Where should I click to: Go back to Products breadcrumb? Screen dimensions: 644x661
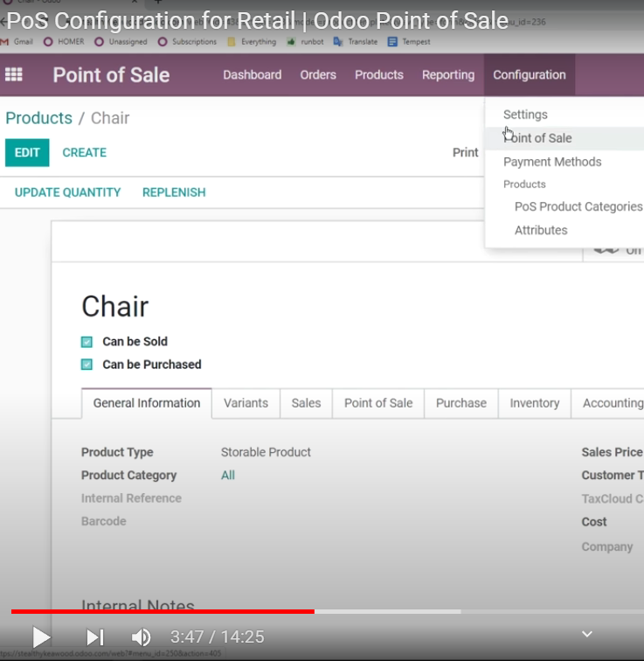(38, 118)
